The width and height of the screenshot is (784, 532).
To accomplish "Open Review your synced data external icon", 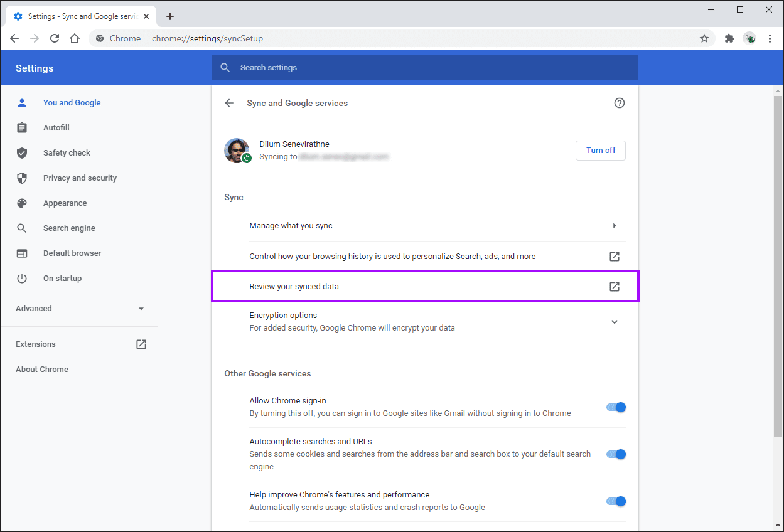I will click(615, 286).
